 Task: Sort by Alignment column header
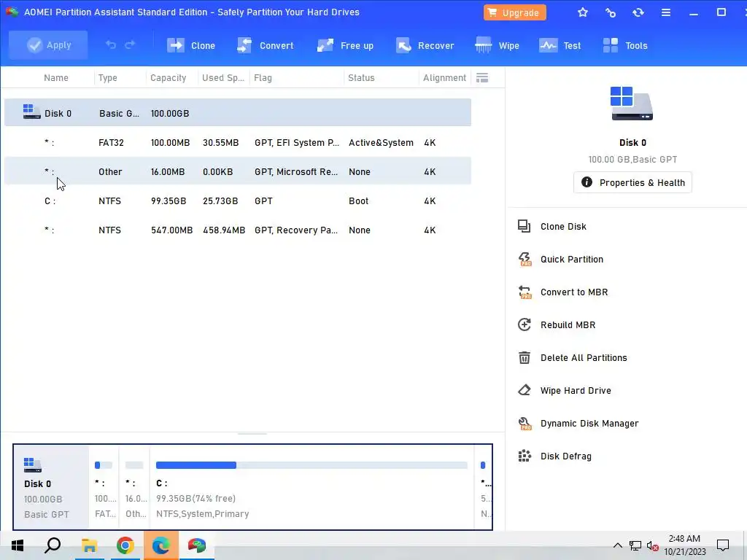[x=444, y=77]
